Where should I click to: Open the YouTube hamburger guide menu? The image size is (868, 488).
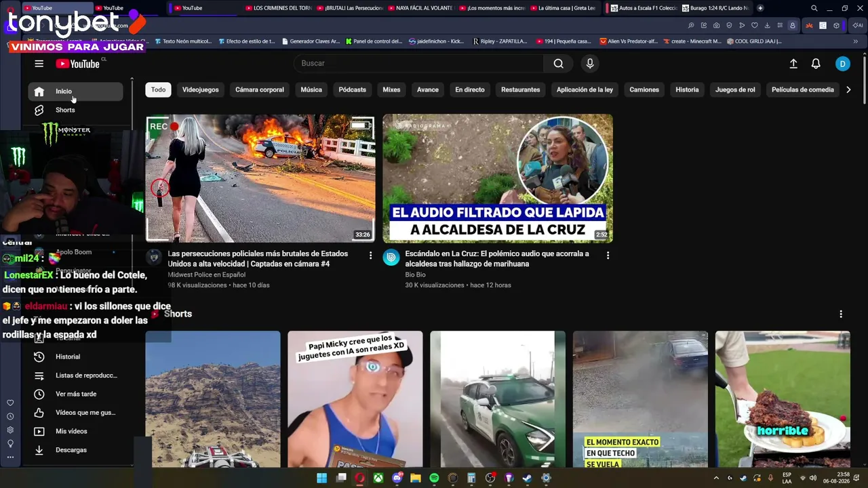39,64
